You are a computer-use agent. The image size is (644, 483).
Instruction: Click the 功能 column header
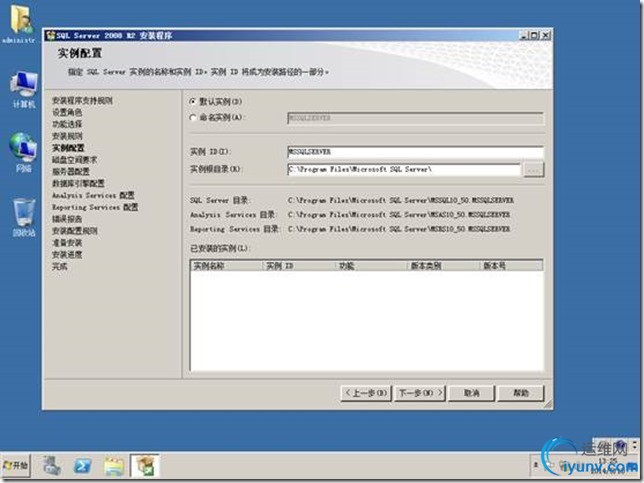point(371,266)
